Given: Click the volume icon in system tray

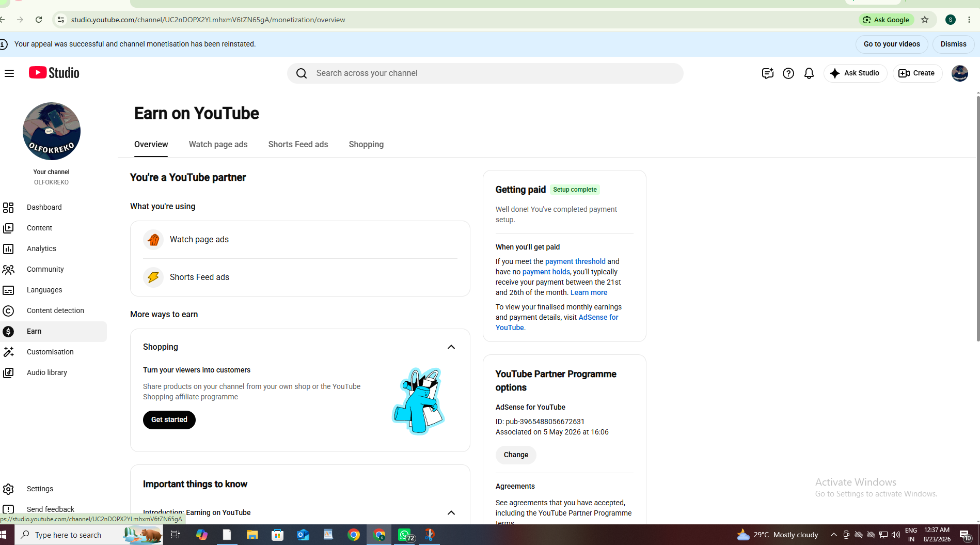Looking at the screenshot, I should pyautogui.click(x=896, y=535).
